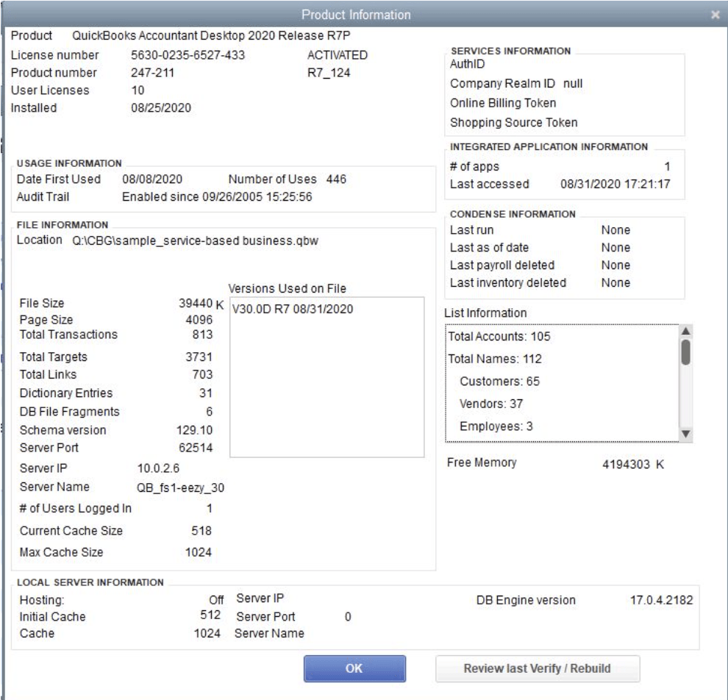The height and width of the screenshot is (700, 728).
Task: Click the ACTIVATED status text
Action: 337,55
